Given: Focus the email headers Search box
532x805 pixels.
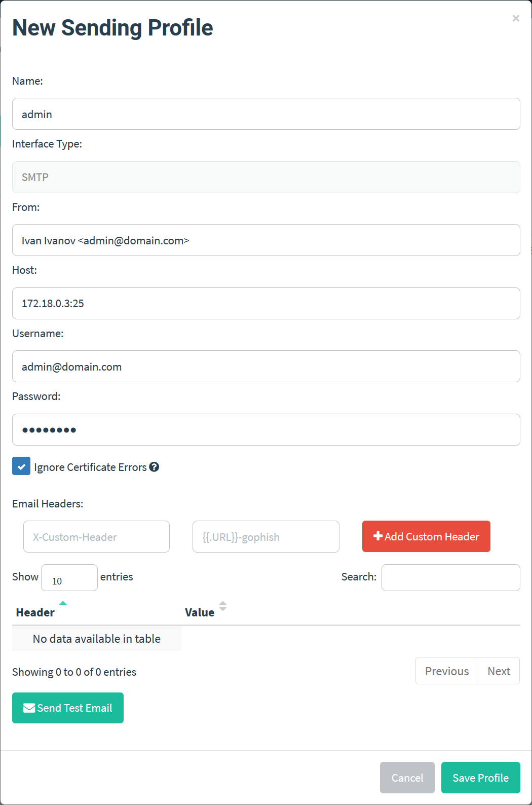Looking at the screenshot, I should [x=450, y=577].
